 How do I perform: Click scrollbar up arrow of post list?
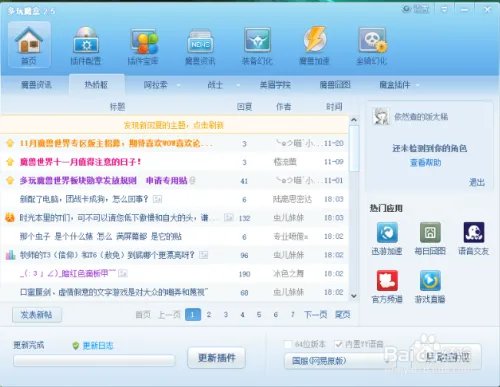tap(354, 120)
